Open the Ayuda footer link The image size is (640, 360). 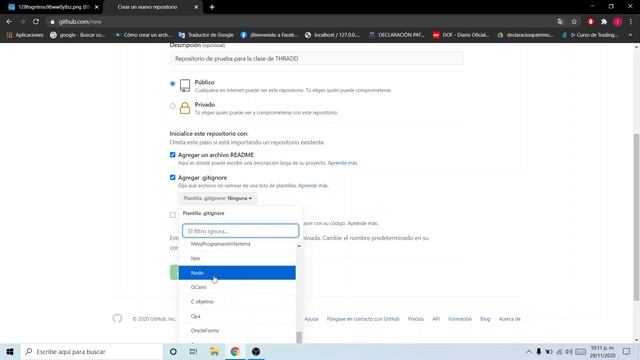point(311,319)
